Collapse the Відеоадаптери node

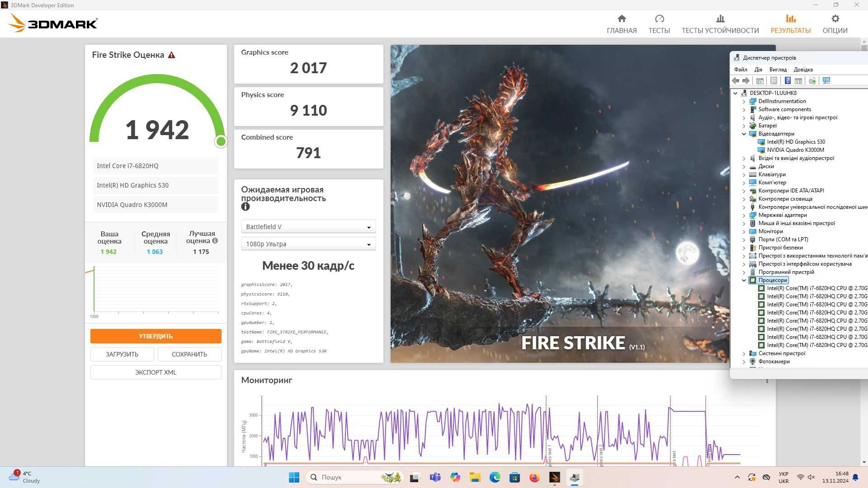[x=744, y=134]
